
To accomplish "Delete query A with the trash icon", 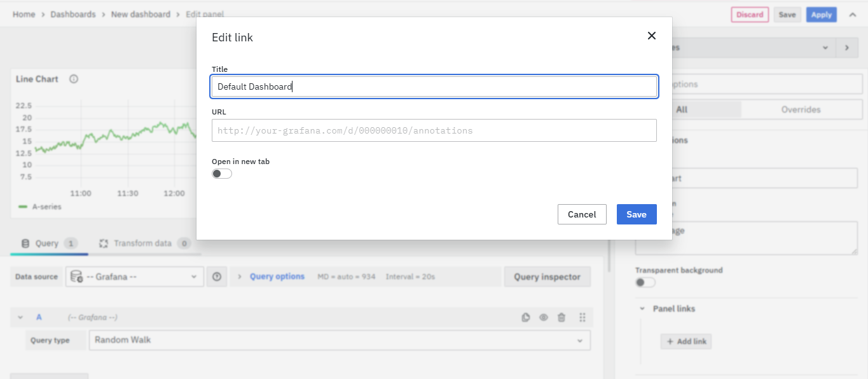I will click(x=561, y=317).
